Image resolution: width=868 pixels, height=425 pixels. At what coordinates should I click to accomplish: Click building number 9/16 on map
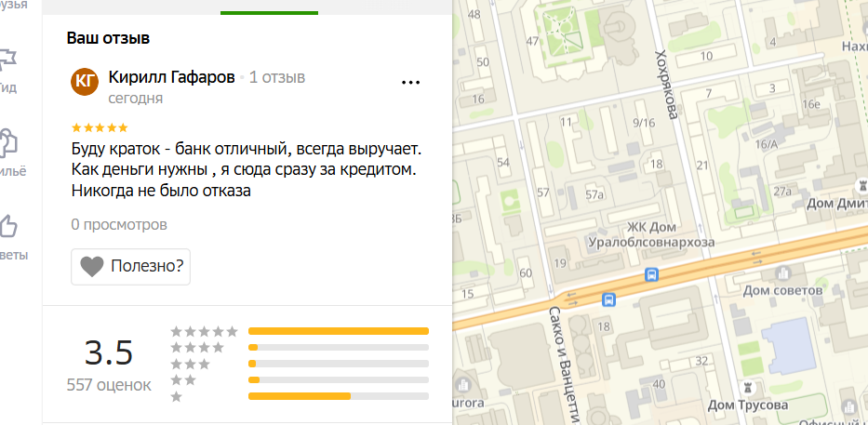[x=643, y=123]
